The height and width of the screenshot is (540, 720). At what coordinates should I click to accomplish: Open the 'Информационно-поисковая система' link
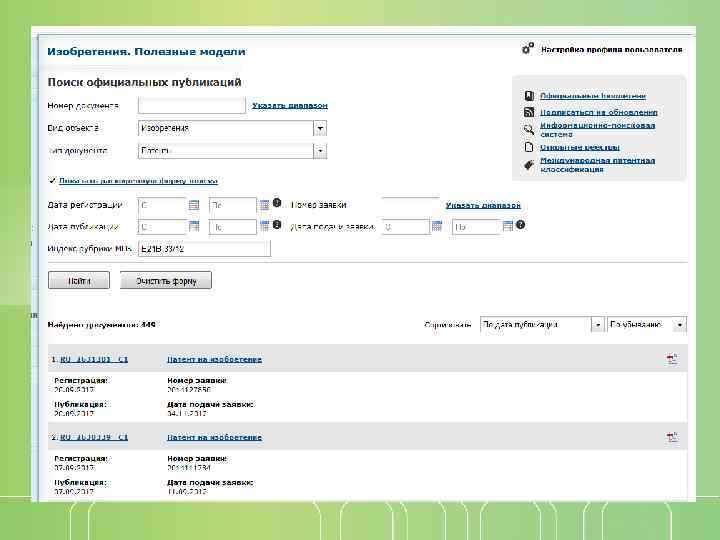click(597, 129)
